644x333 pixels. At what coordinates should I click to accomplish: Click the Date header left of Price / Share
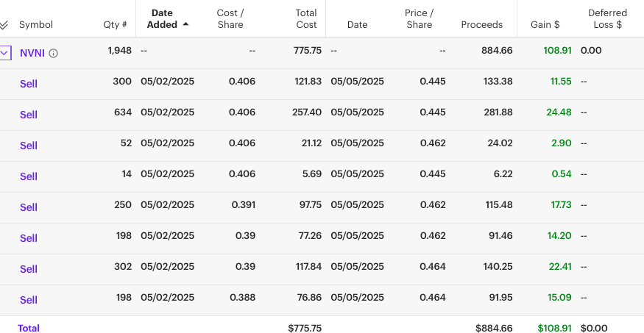[357, 25]
